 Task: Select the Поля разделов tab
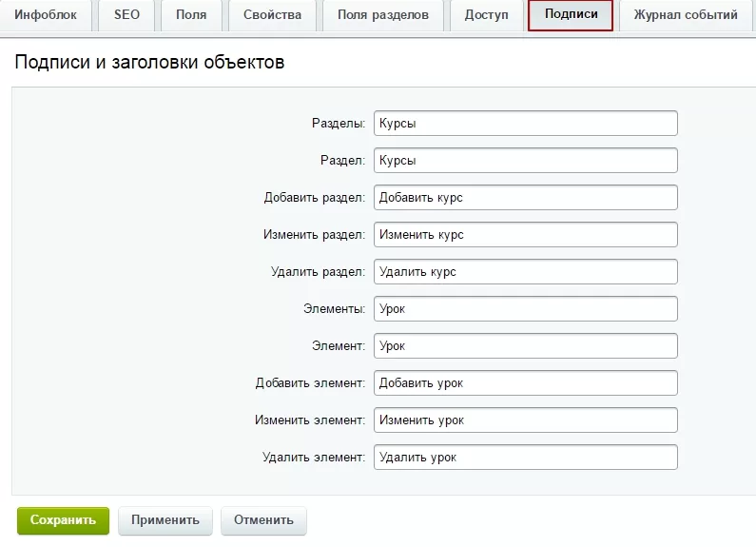[383, 15]
